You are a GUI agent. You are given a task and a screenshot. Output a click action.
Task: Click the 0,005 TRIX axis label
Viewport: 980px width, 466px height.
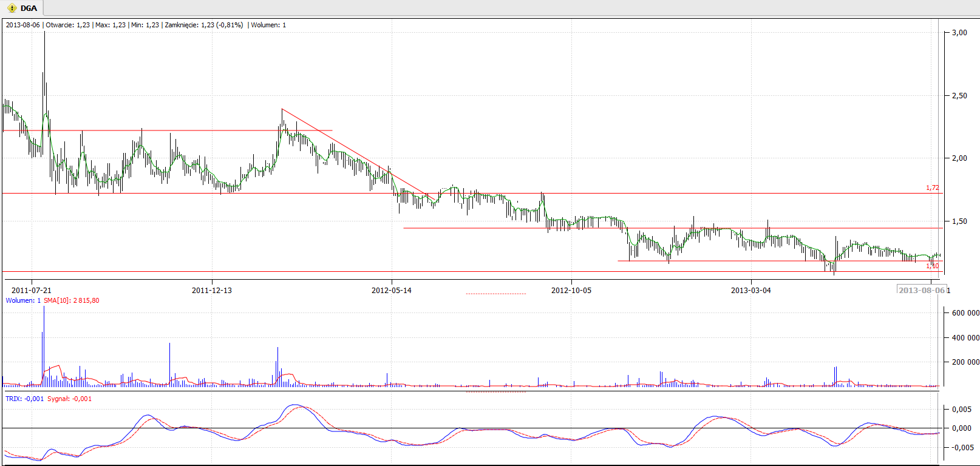coord(962,410)
